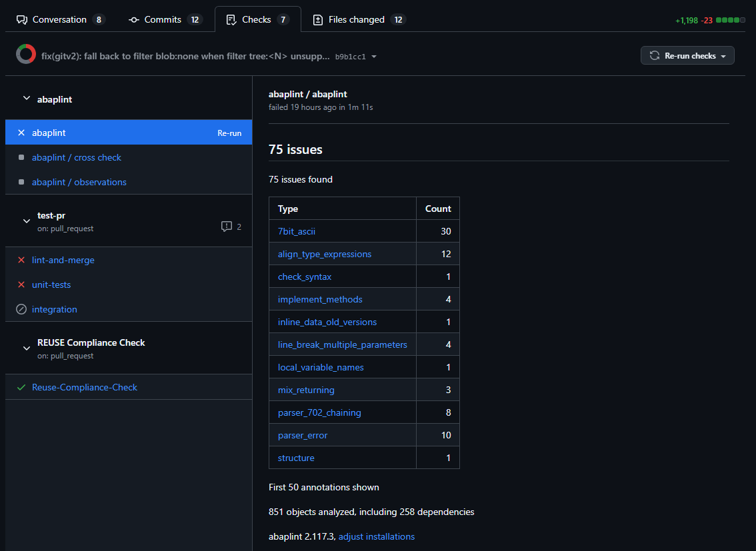Click the Checks checklist icon
This screenshot has width=756, height=551.
(x=231, y=20)
